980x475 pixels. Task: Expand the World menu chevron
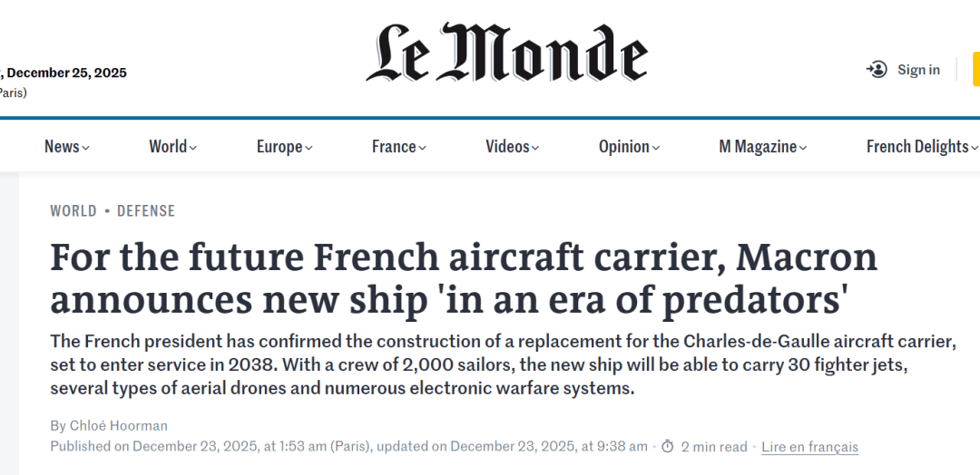193,148
